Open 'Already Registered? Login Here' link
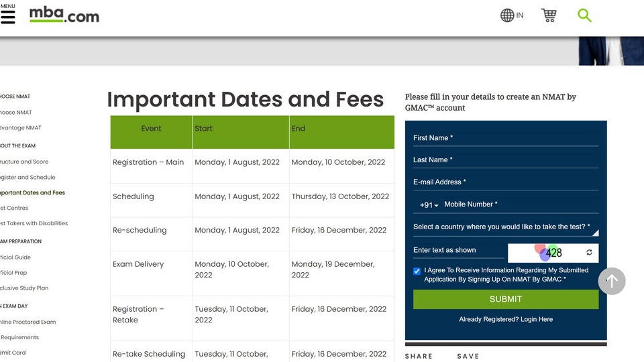 [x=506, y=319]
